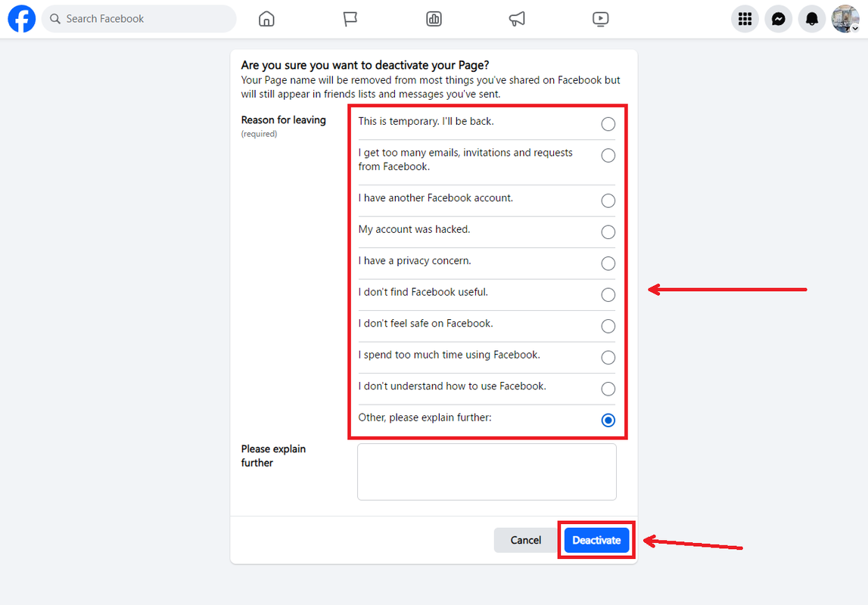Image resolution: width=868 pixels, height=605 pixels.
Task: Select 'I get too many emails' reason
Action: (608, 155)
